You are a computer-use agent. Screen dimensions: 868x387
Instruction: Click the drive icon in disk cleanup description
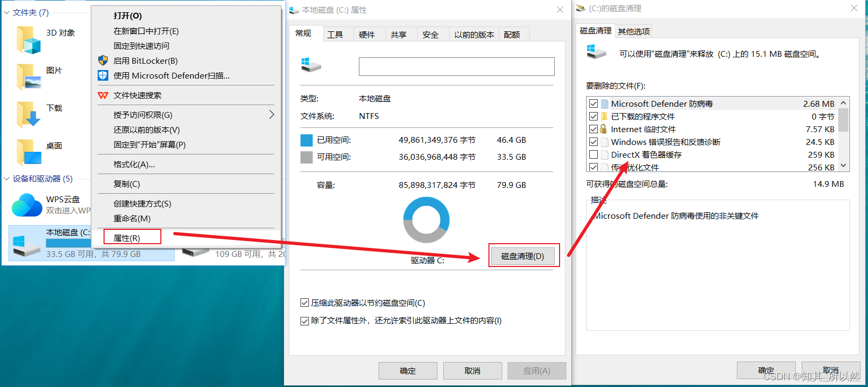pos(596,51)
